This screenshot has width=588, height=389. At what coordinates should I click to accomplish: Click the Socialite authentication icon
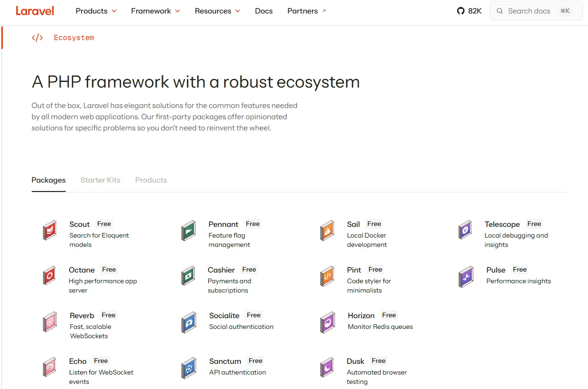[x=188, y=321]
